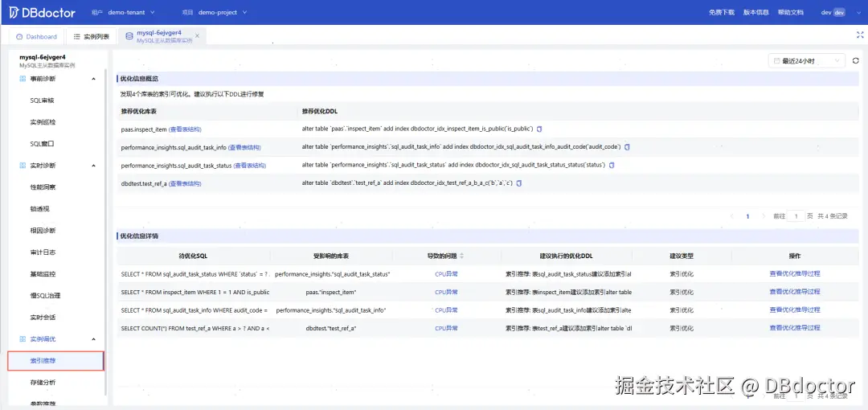Toggle fullscreen with the expand icon
Screen dimensions: 868x410
point(860,35)
